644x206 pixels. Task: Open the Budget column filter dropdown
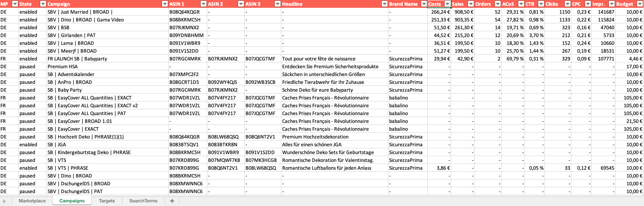[640, 4]
